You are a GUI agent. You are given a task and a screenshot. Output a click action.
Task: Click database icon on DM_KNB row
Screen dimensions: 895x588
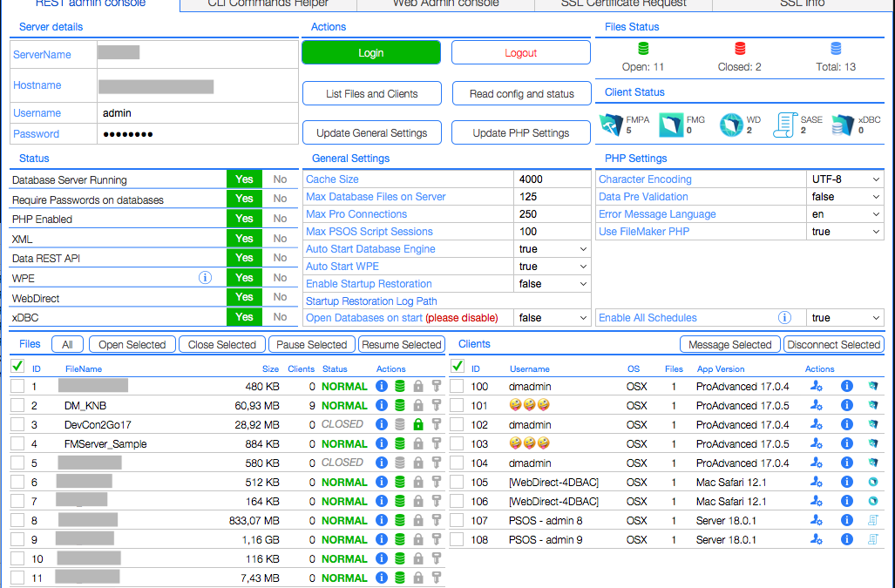(x=400, y=405)
